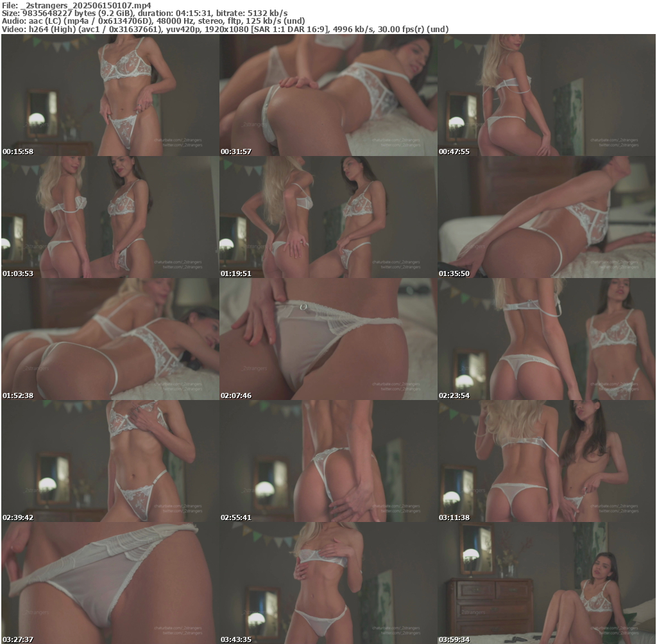
Task: Open the thumbnail at 03:27:37
Action: point(110,583)
